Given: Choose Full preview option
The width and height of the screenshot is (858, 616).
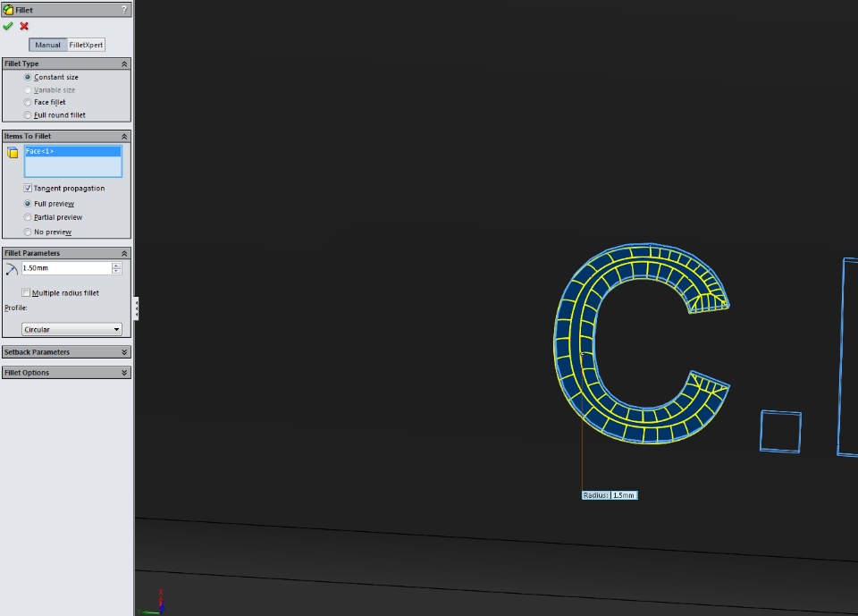Looking at the screenshot, I should pos(28,204).
